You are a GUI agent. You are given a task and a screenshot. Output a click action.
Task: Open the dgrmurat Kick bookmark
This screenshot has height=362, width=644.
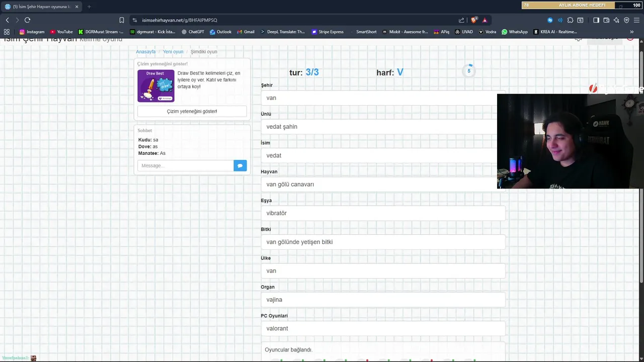152,32
